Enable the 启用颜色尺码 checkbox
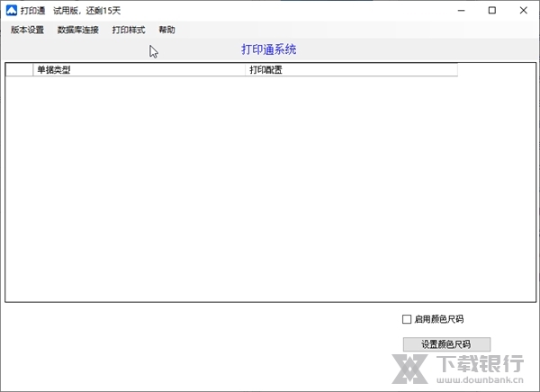This screenshot has width=540, height=392. point(407,319)
